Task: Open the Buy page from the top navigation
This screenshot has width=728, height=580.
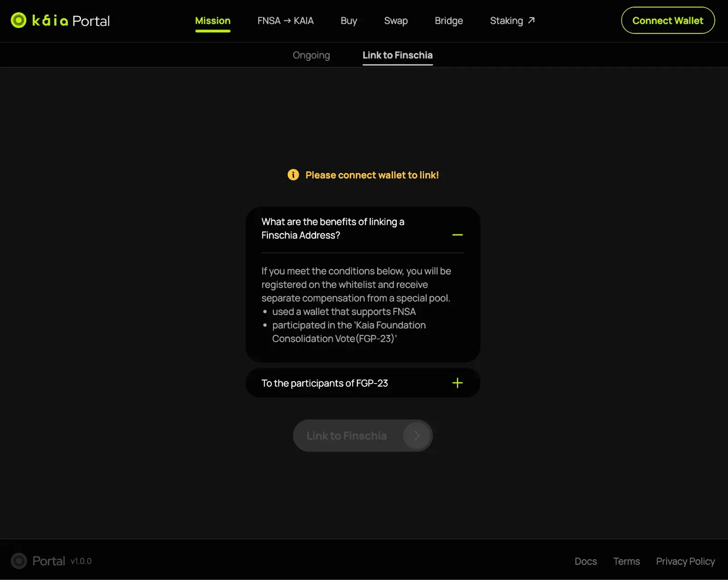Action: click(x=349, y=21)
